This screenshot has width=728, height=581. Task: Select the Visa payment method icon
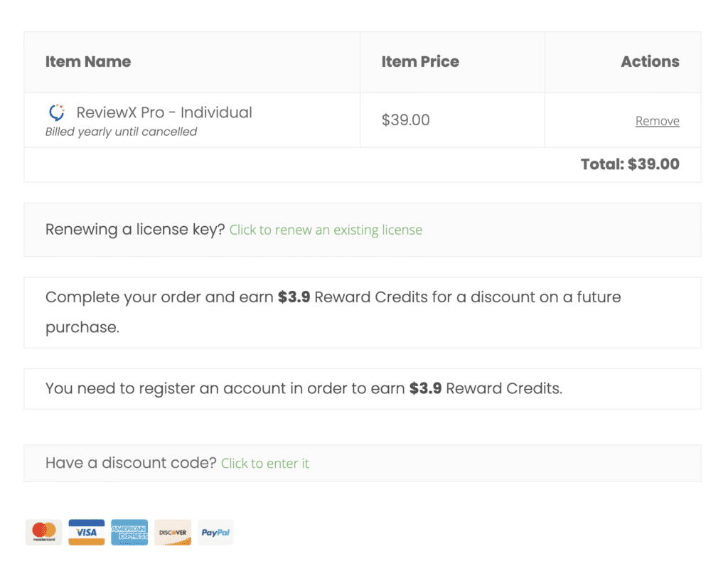86,532
